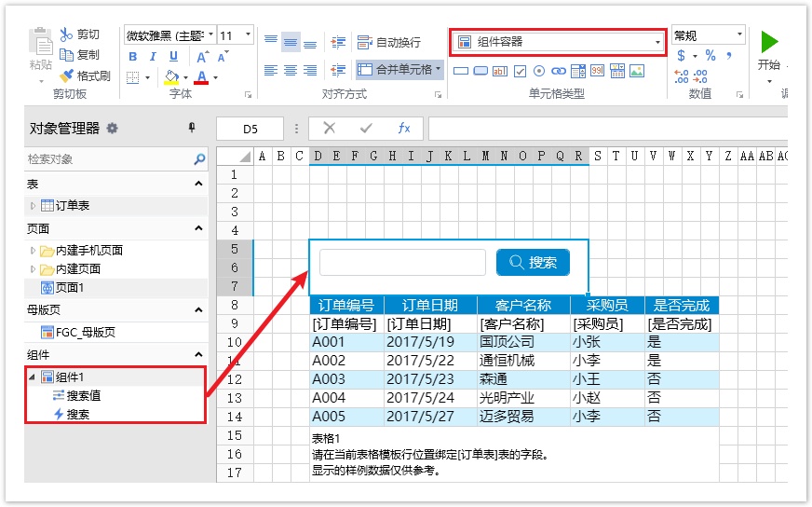Click the blue 搜索 button in sheet
The image size is (812, 507).
pos(533,262)
